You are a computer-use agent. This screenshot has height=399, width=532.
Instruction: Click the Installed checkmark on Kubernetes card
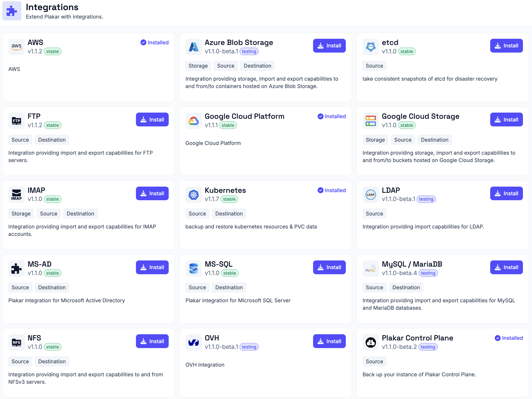[320, 190]
